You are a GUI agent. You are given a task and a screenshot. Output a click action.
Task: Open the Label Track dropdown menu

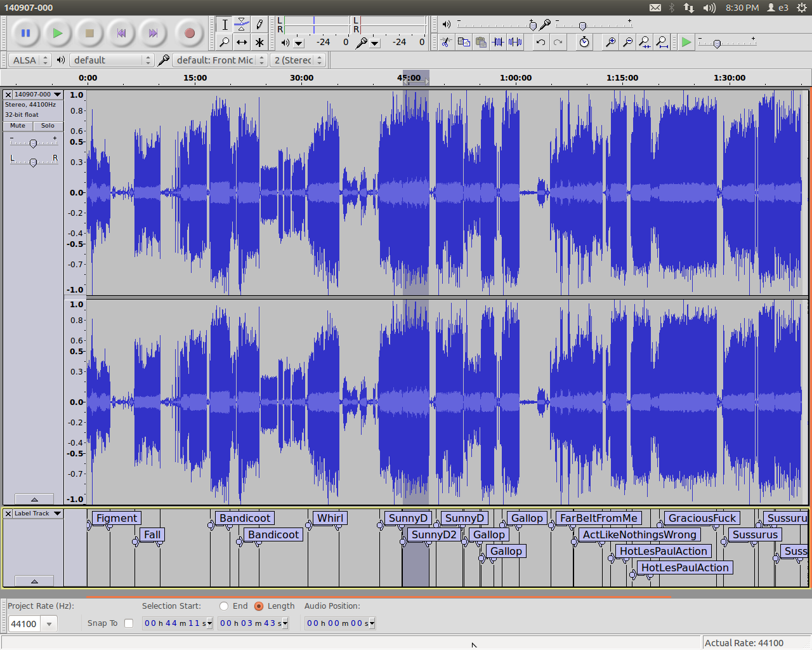point(37,514)
